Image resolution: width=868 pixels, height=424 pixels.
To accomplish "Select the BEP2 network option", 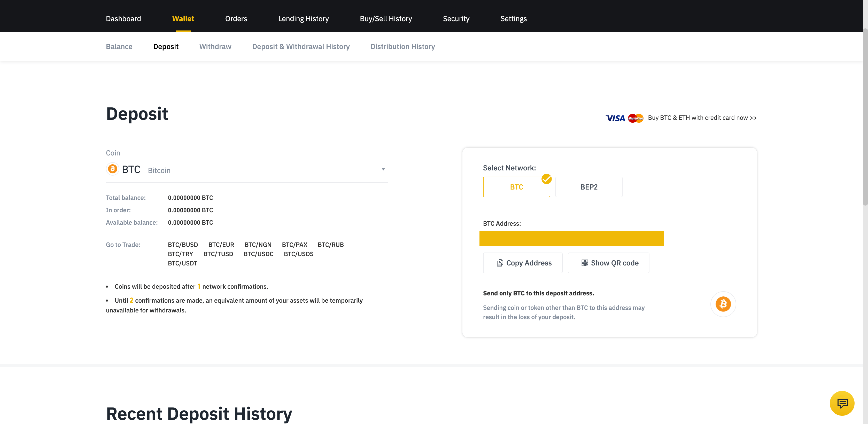I will click(589, 187).
